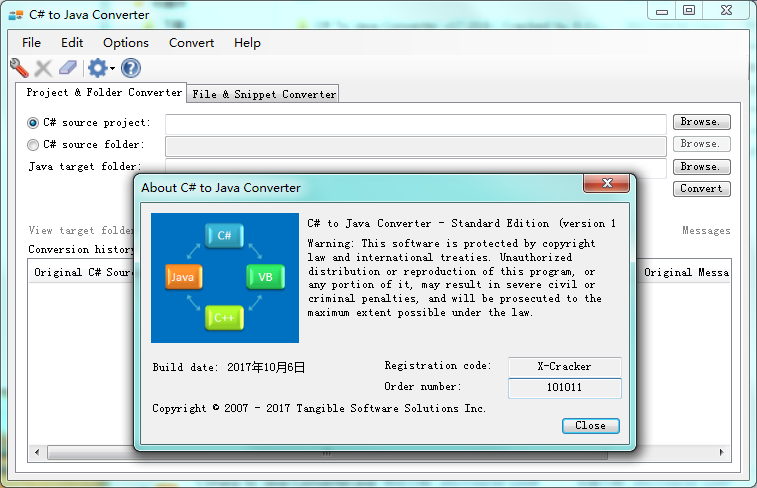Open the Options menu

tap(126, 43)
